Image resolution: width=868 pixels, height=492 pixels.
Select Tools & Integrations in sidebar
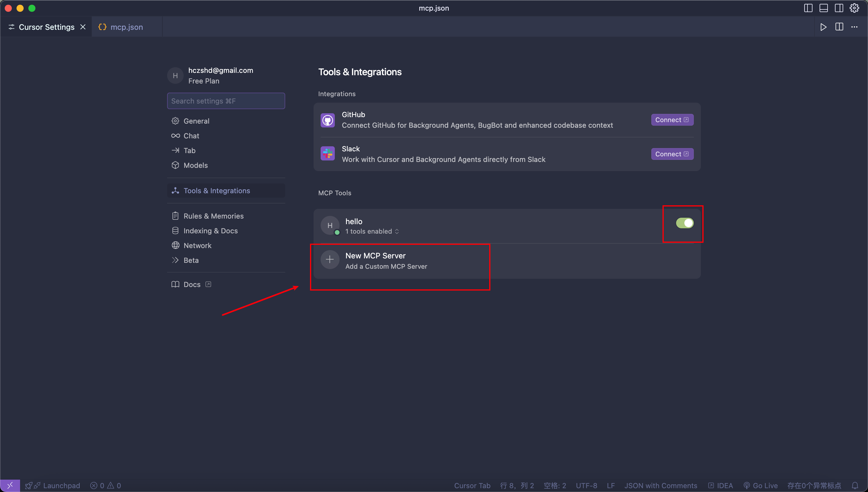pos(226,191)
